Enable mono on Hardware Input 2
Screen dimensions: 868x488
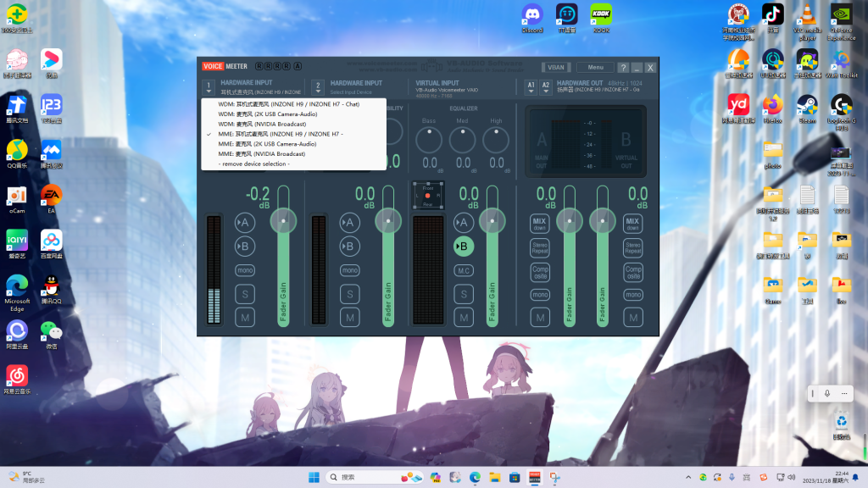349,270
